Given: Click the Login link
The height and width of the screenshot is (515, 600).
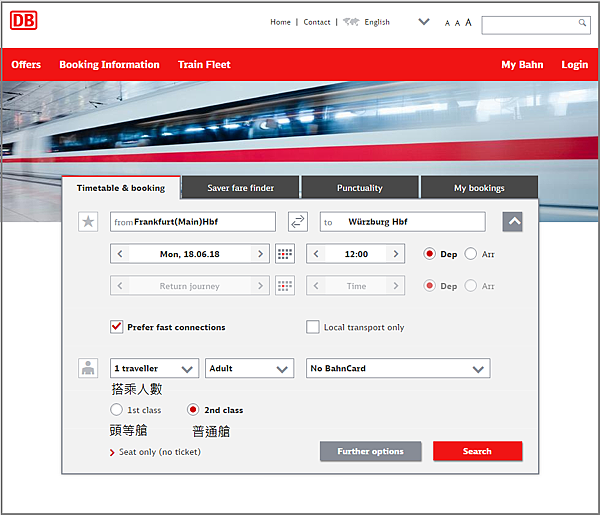Looking at the screenshot, I should [x=574, y=65].
